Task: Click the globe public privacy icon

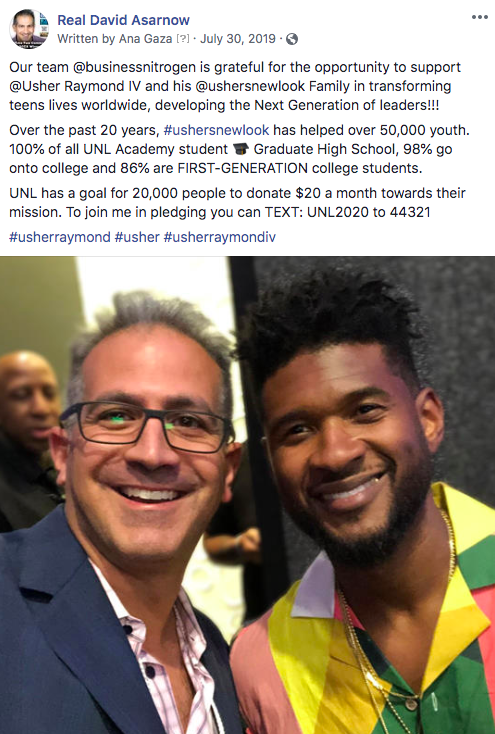Action: [x=292, y=39]
